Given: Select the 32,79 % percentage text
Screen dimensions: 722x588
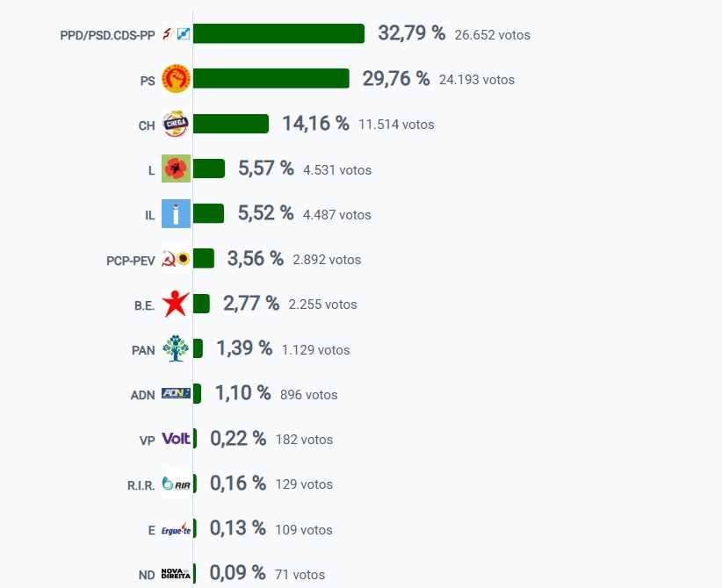Looking at the screenshot, I should click(x=412, y=33).
